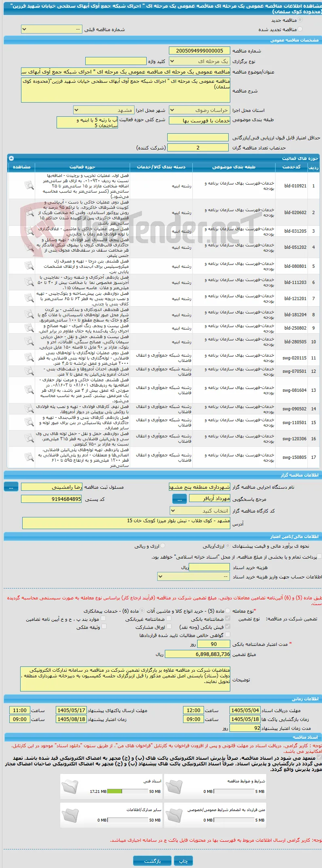
Task: Click the طبقه بندی موضوعی column header
Action: (234, 167)
